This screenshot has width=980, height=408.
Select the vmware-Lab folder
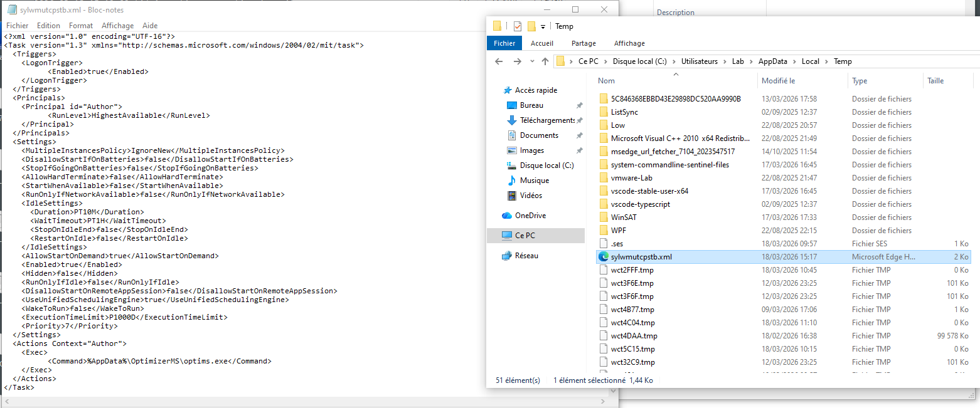point(632,178)
